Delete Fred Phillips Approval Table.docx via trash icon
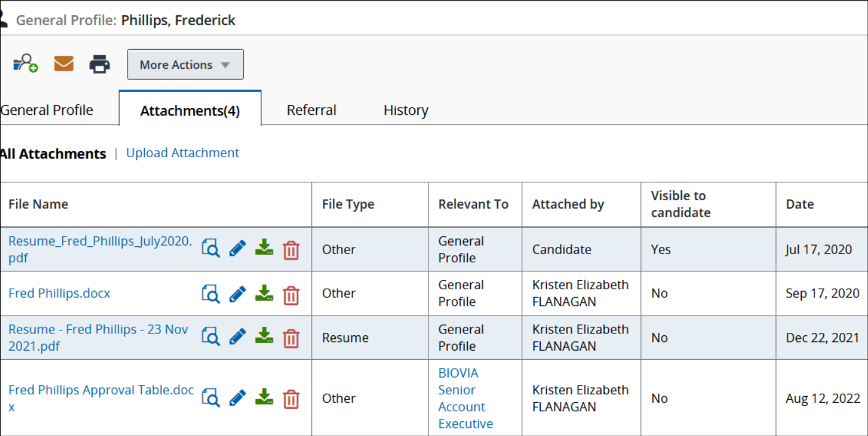The height and width of the screenshot is (436, 868). coord(291,399)
